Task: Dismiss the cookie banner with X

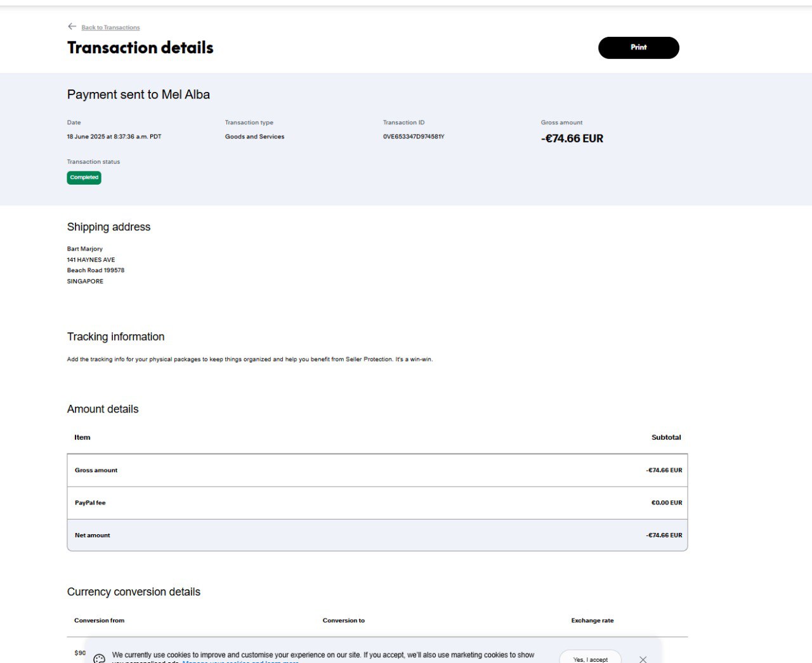Action: coord(643,659)
